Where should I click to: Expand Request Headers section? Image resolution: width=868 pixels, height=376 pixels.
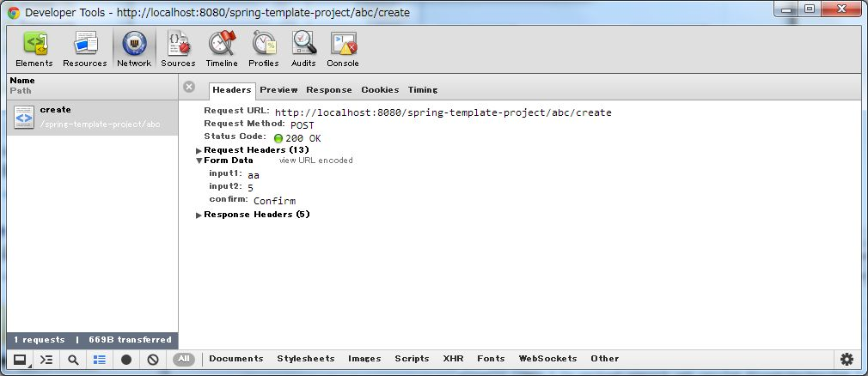coord(199,150)
